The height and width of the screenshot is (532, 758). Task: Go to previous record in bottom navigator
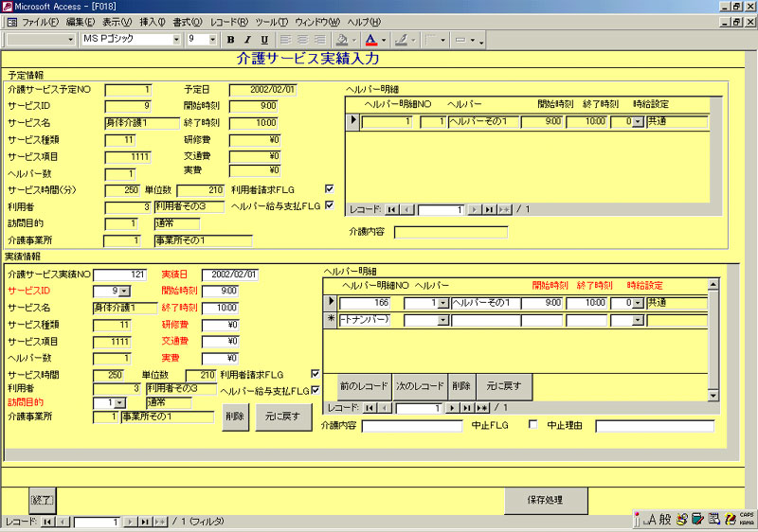pos(63,522)
